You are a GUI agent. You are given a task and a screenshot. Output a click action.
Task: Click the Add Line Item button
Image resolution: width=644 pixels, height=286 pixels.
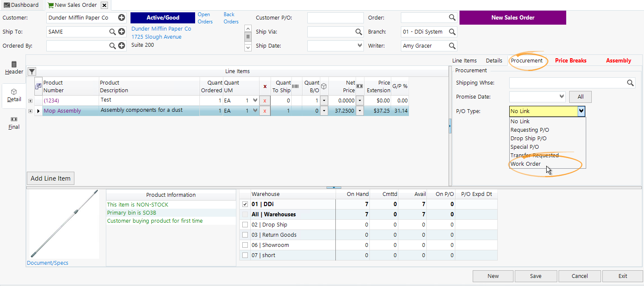tap(50, 178)
